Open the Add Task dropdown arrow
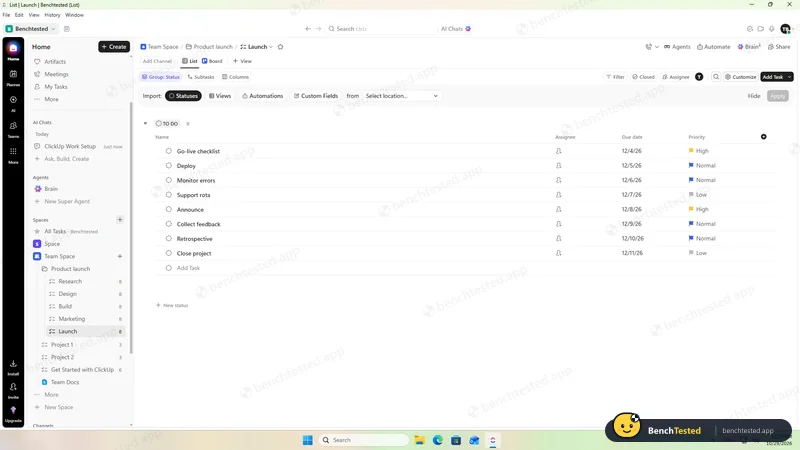 [x=789, y=77]
